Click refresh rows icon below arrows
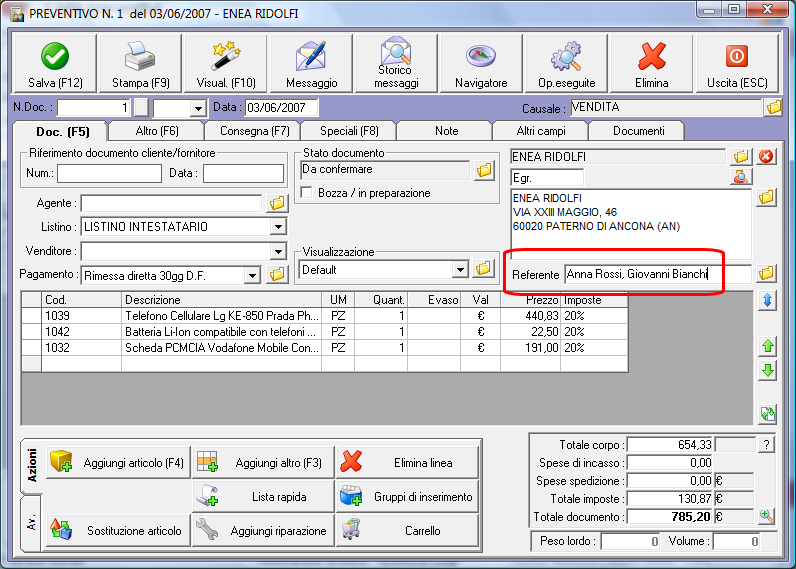This screenshot has height=569, width=796. [x=768, y=414]
